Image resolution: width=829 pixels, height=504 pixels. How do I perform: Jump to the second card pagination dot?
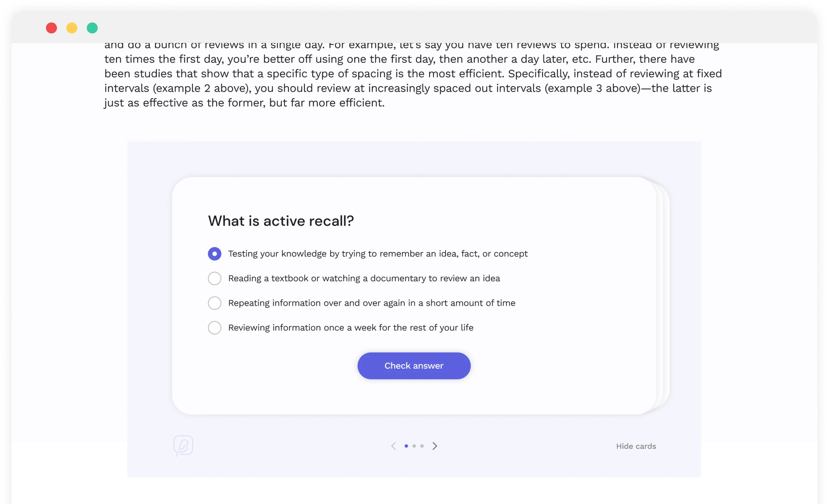[414, 446]
